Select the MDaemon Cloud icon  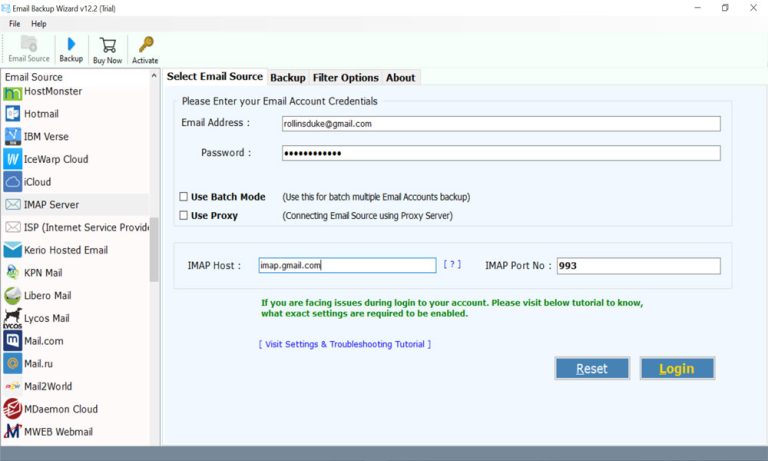13,409
